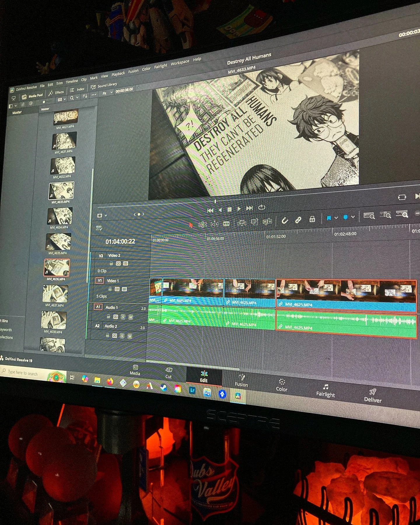
Task: Open the timeline view options icon
Action: tap(99, 228)
